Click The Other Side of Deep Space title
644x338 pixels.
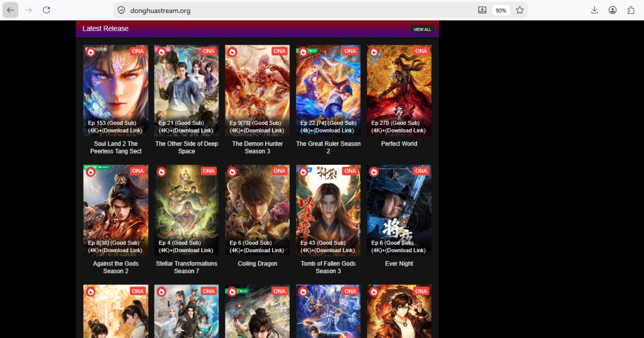[187, 148]
